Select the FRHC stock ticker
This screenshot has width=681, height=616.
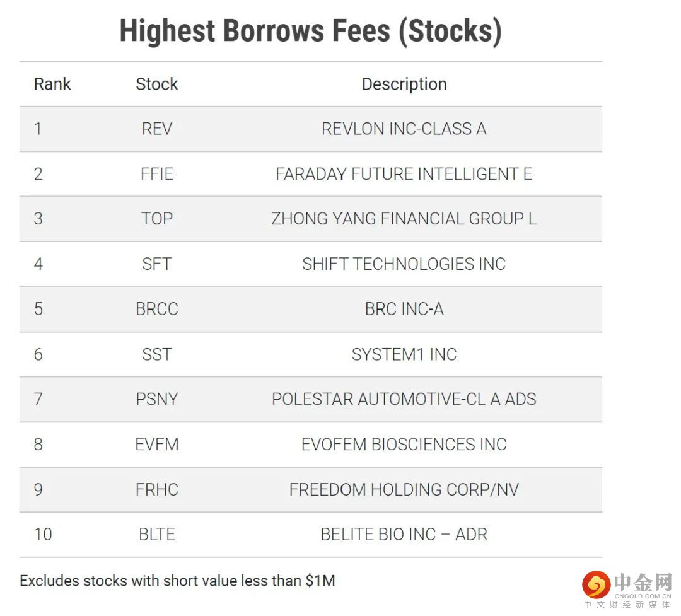tap(157, 489)
